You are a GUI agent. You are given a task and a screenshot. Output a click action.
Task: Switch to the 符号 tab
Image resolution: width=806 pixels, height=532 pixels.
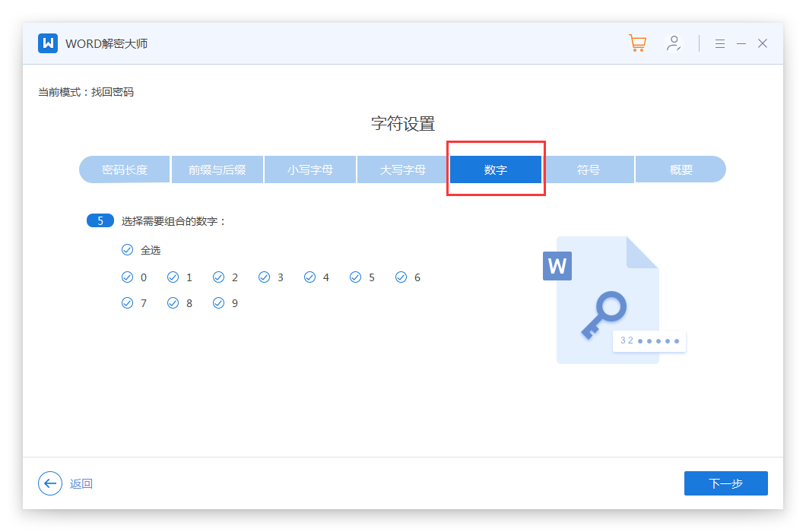click(589, 169)
